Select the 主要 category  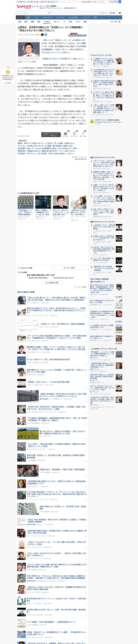pyautogui.click(x=20, y=22)
